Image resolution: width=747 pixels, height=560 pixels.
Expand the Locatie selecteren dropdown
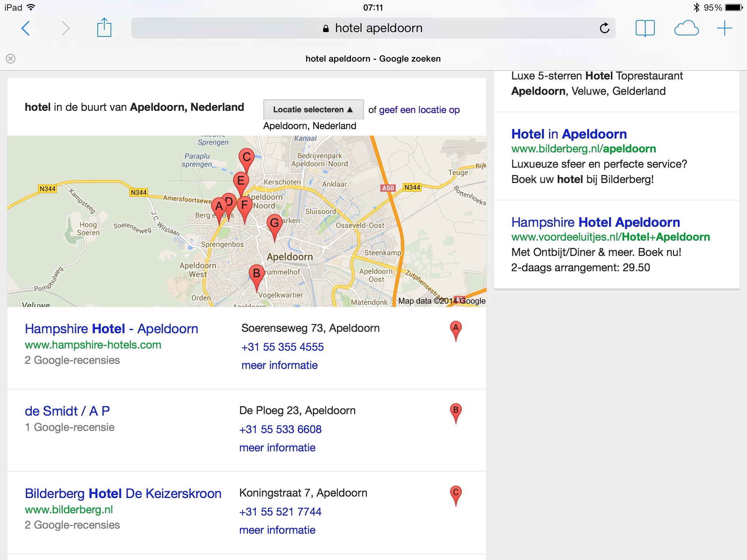coord(313,109)
